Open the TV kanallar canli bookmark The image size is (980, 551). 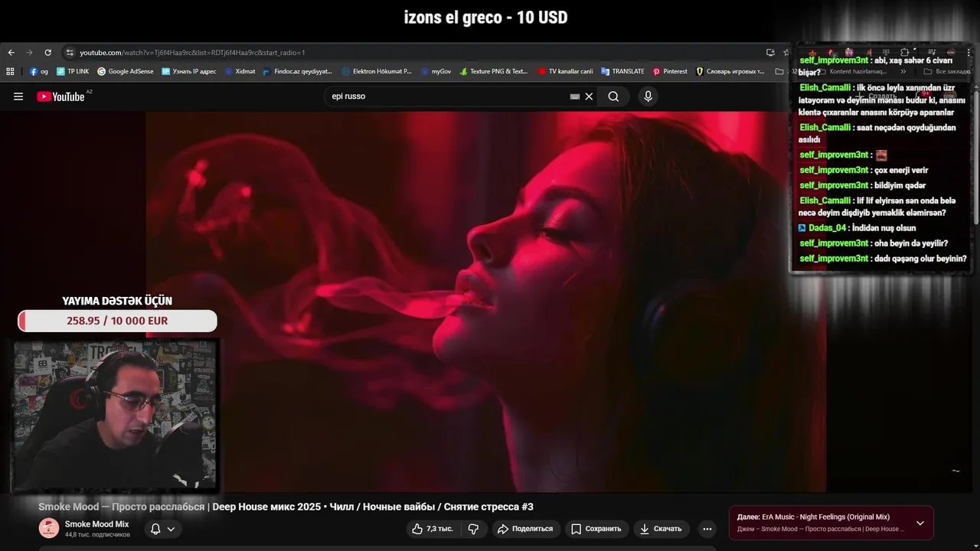click(566, 71)
